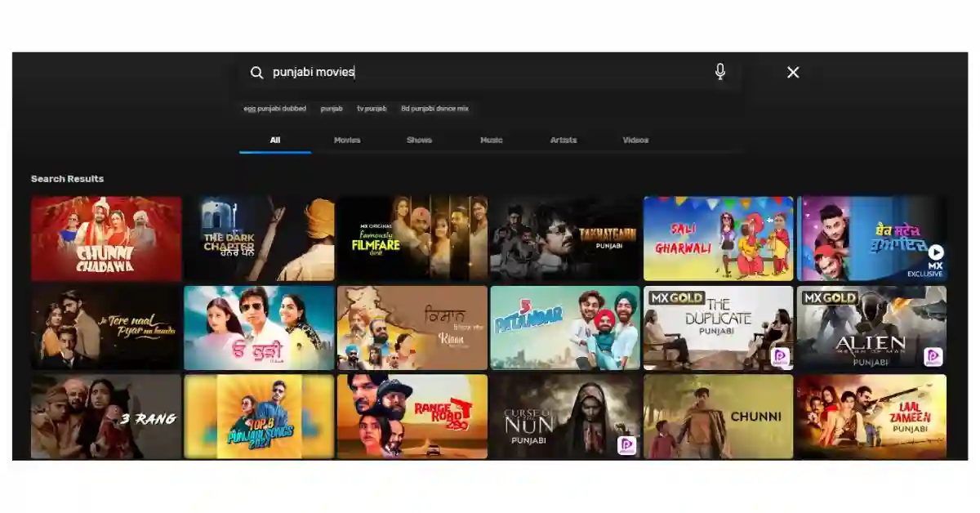Switch to the Movies tab

coord(347,140)
